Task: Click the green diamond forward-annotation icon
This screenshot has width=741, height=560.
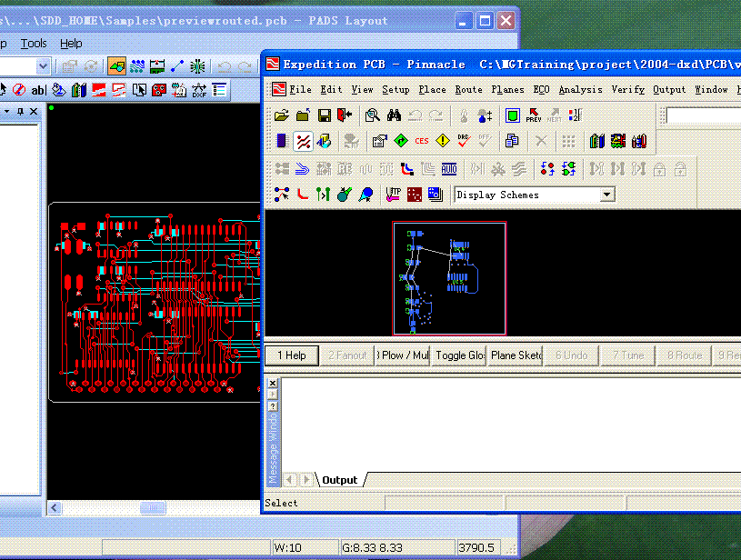Action: pos(401,141)
